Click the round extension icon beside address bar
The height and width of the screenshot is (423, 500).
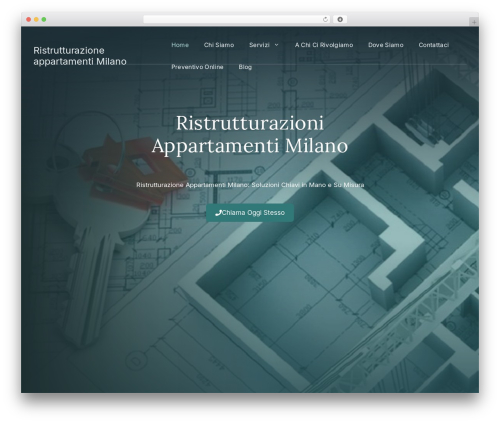[340, 20]
